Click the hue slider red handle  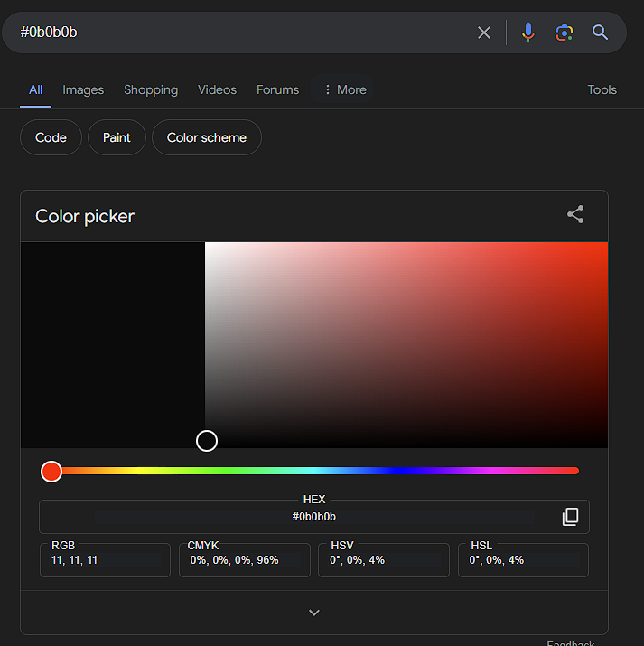[x=51, y=472]
